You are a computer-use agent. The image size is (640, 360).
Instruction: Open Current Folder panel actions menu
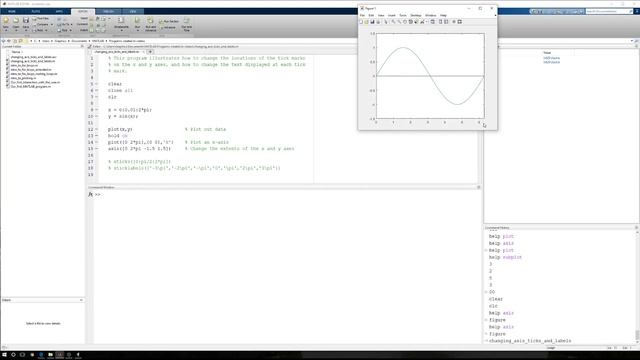82,47
